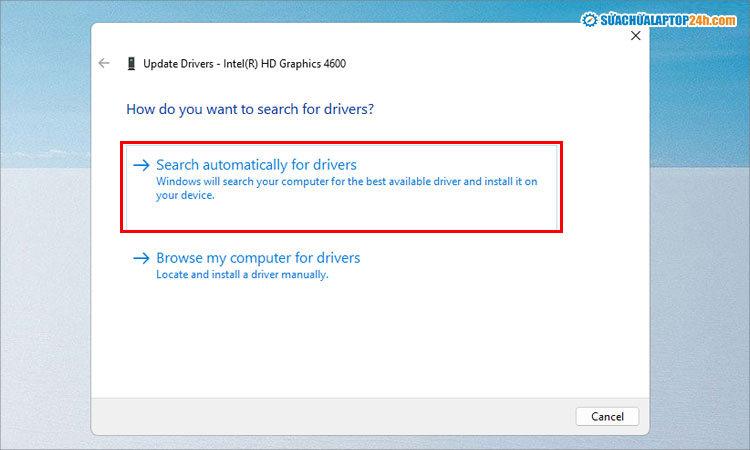Select the How do you want to search heading
Screen dimensions: 750x450
pos(250,109)
